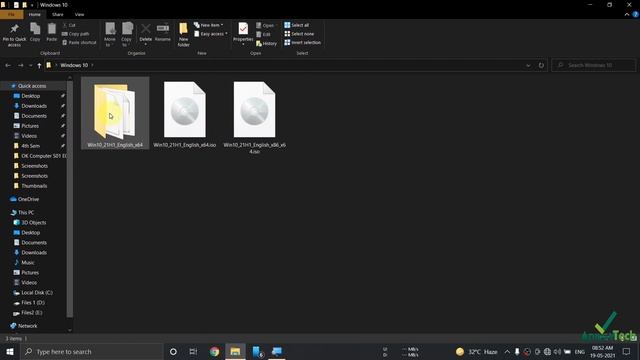Click the Windows Start button
Screen dimensions: 640x360
pyautogui.click(x=10, y=351)
